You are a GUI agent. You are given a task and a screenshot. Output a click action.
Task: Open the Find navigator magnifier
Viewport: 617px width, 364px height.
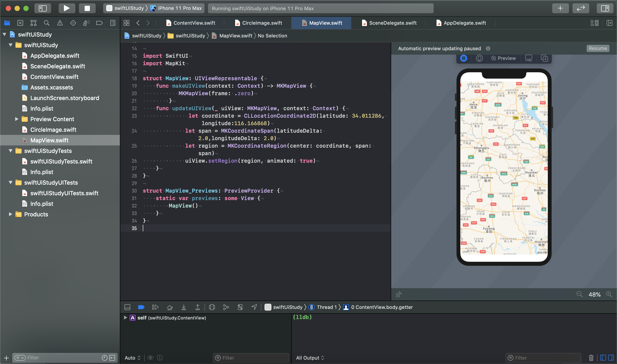coord(46,23)
